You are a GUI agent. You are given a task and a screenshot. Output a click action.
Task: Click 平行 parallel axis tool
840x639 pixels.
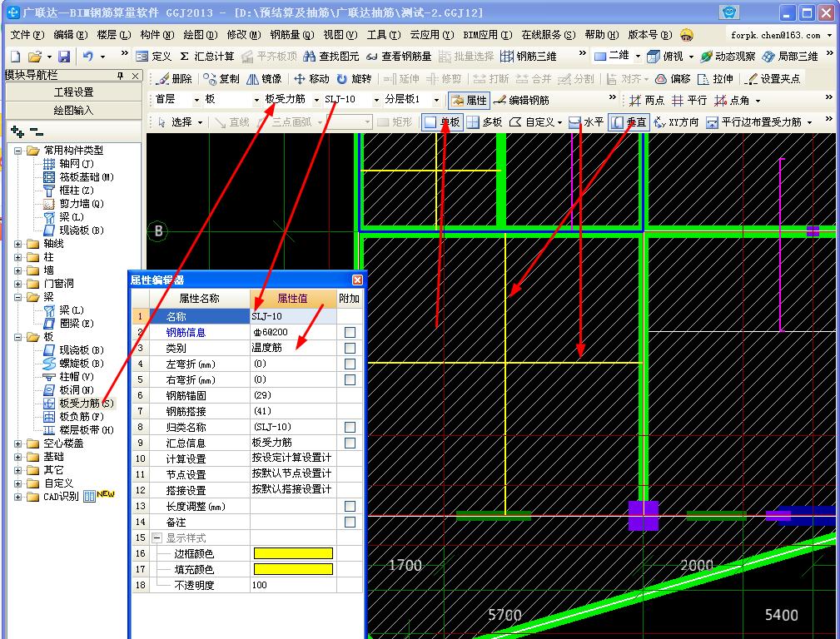689,100
